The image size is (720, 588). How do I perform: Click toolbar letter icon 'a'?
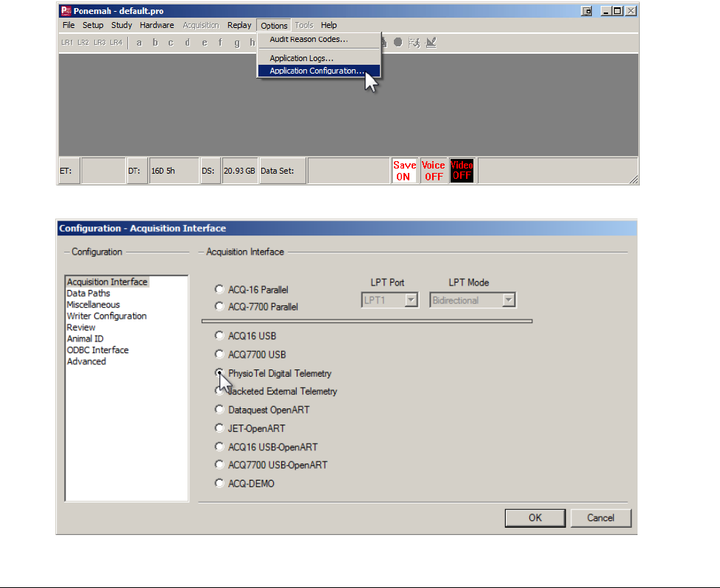pos(139,43)
